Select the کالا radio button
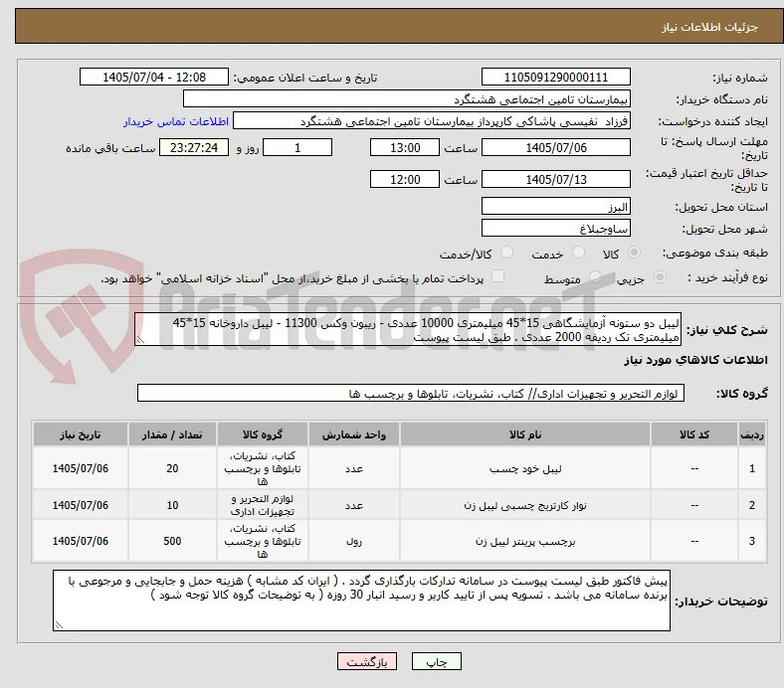784x688 pixels. 634,253
